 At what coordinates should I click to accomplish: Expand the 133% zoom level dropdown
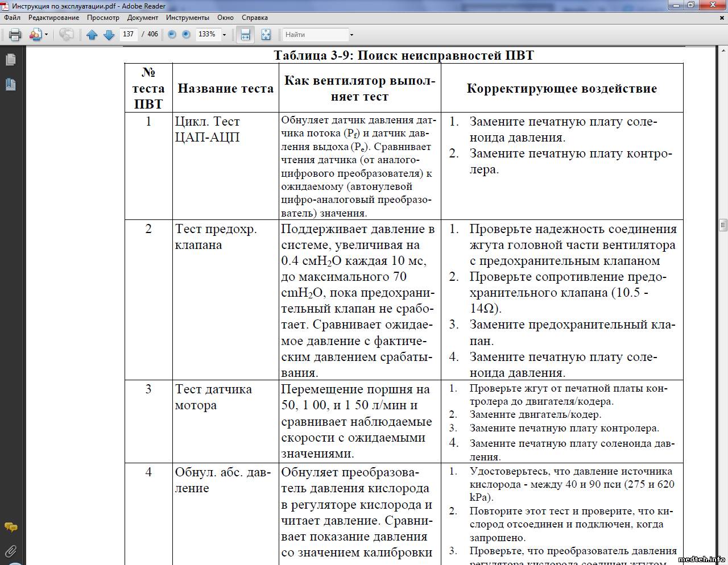[x=224, y=35]
